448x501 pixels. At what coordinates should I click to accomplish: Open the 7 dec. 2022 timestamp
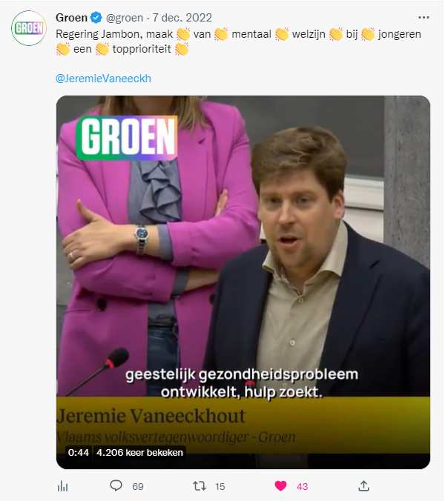point(182,18)
